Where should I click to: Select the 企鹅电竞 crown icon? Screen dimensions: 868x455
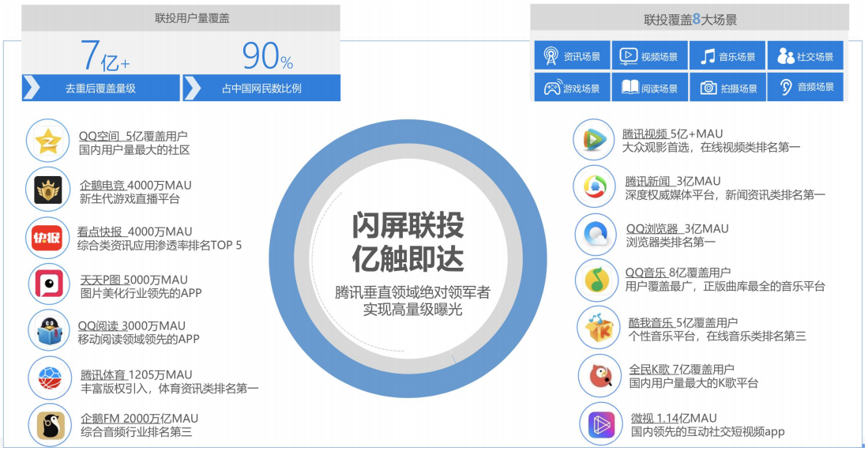pyautogui.click(x=47, y=188)
